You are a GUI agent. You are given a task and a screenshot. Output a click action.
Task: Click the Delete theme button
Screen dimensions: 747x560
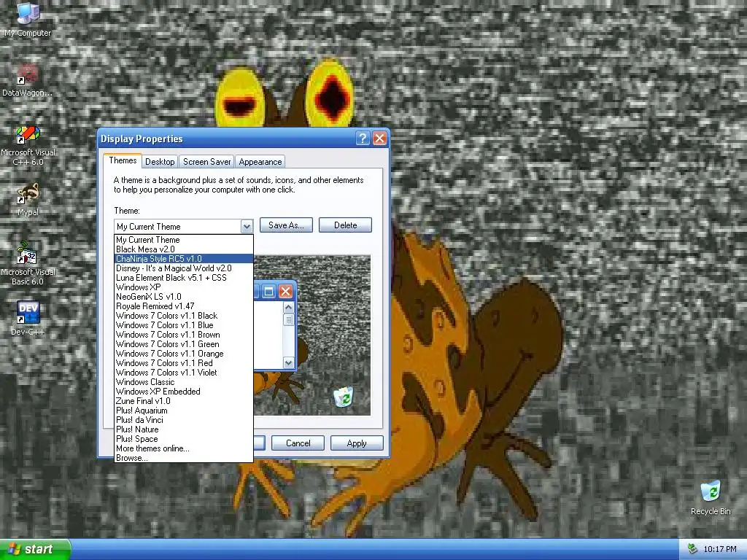click(345, 225)
